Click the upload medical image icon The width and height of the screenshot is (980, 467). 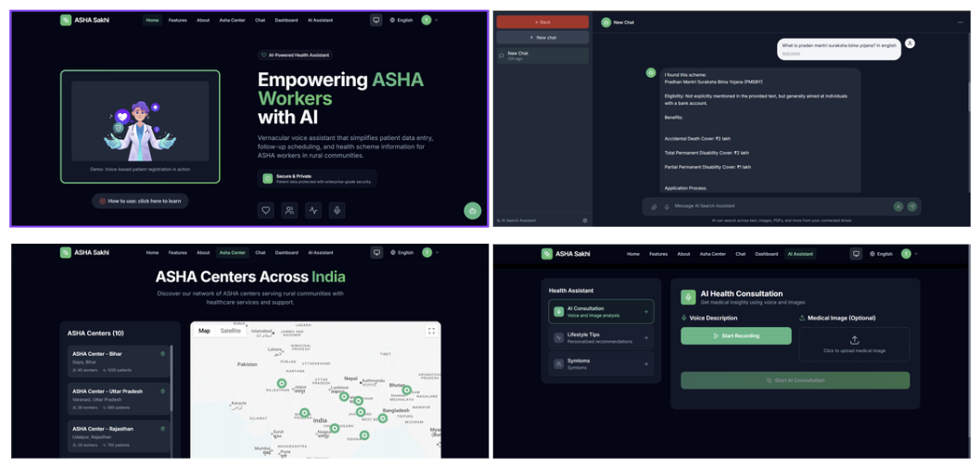[x=854, y=340]
